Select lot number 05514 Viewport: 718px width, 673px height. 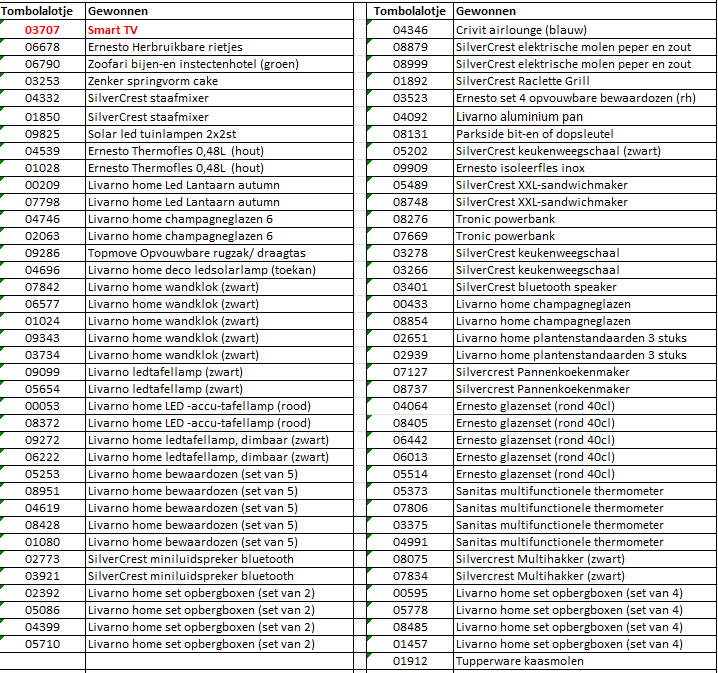coord(410,474)
